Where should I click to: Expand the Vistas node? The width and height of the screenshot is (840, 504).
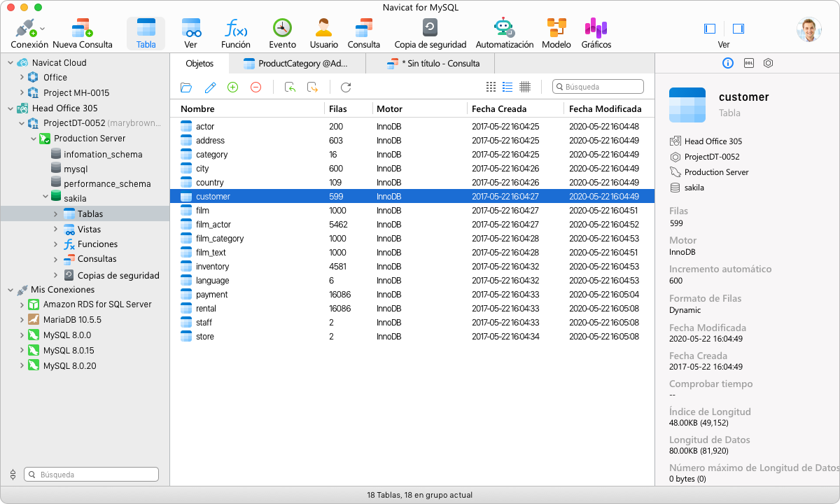click(x=56, y=229)
